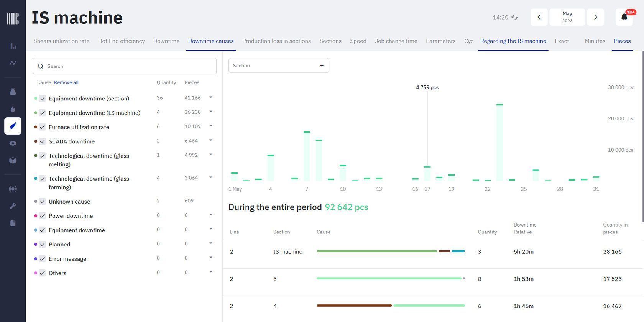
Task: Open Production loss in sections tab
Action: click(x=276, y=41)
